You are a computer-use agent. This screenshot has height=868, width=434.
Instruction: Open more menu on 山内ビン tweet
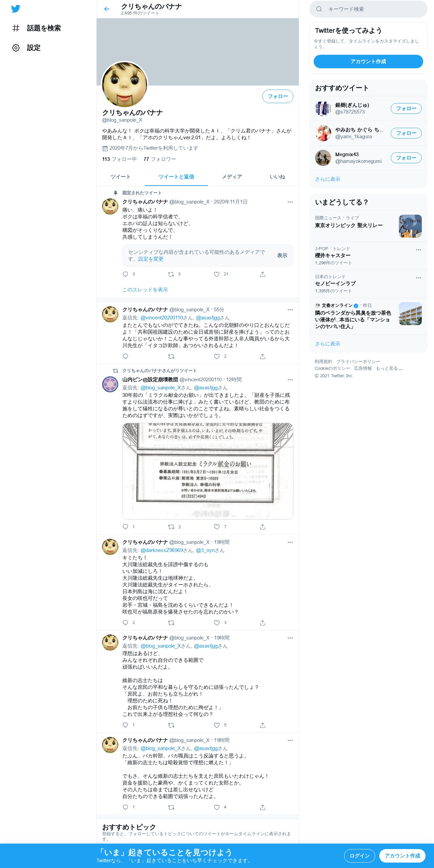click(x=290, y=380)
